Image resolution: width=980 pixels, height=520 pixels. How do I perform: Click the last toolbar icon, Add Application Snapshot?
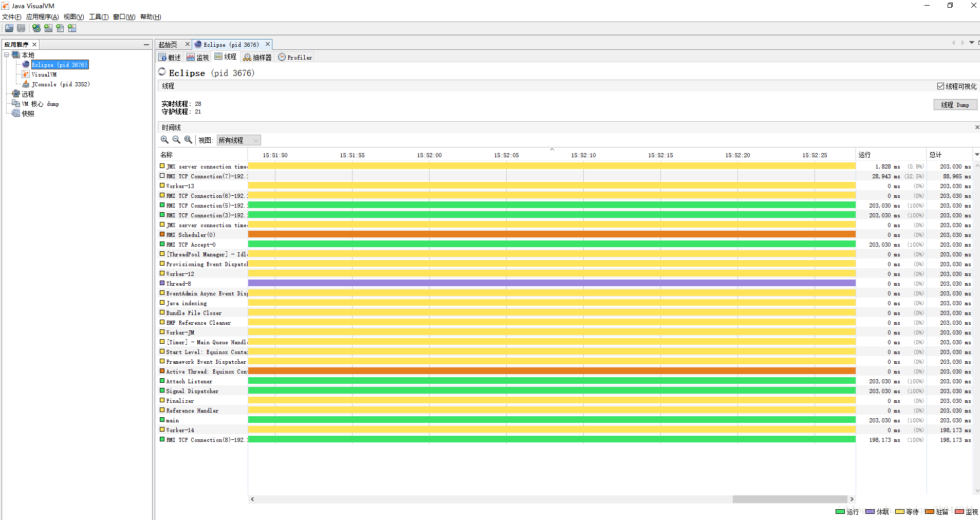pyautogui.click(x=72, y=28)
